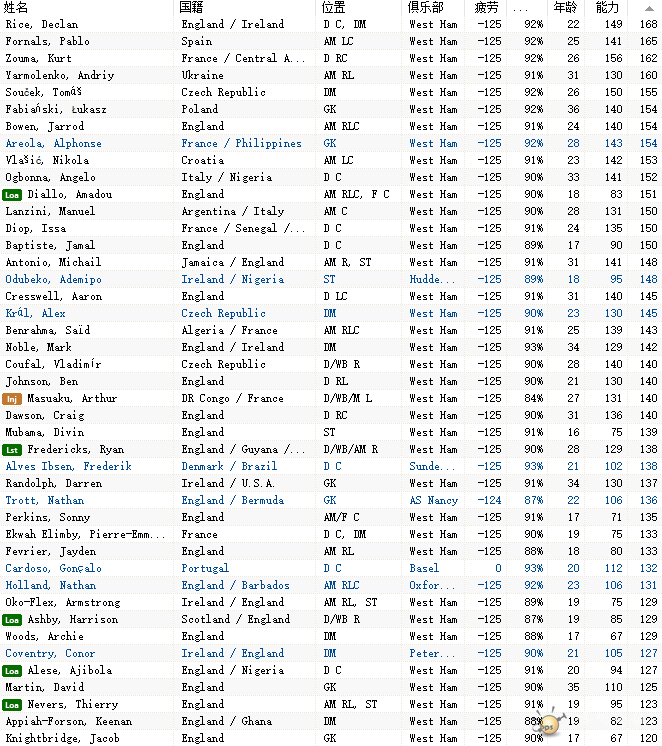
Task: Select player Appiah-Forson, Keenan
Action: (69, 722)
